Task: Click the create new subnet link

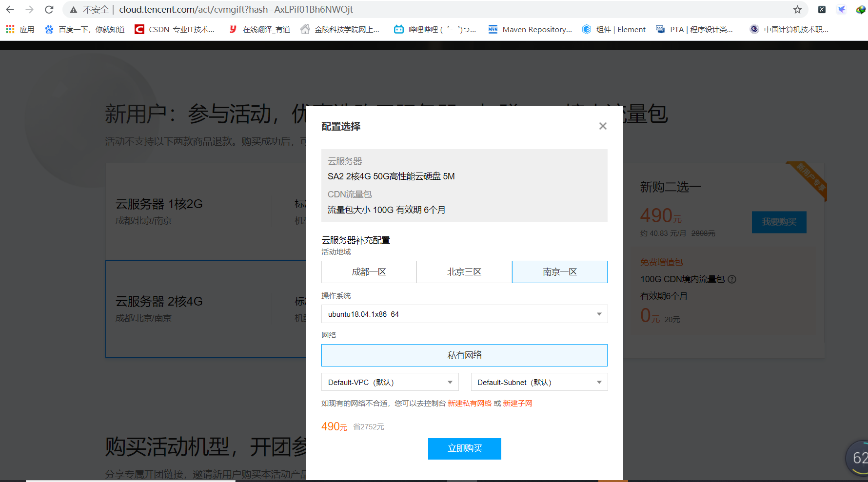Action: coord(517,404)
